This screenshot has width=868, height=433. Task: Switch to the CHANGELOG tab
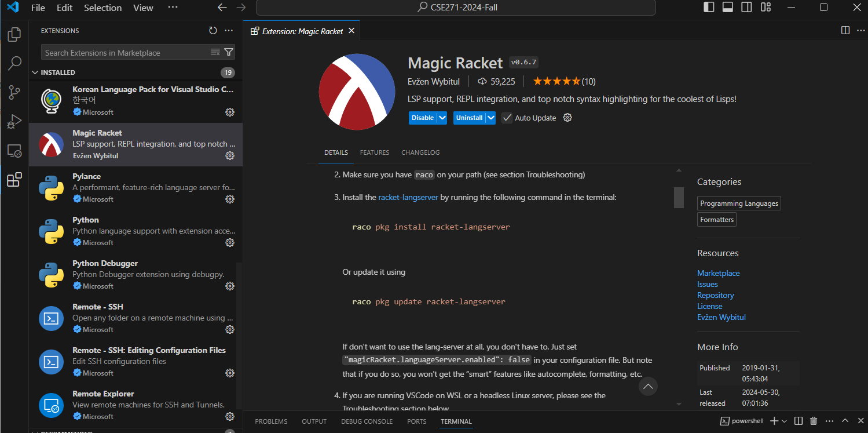click(420, 152)
